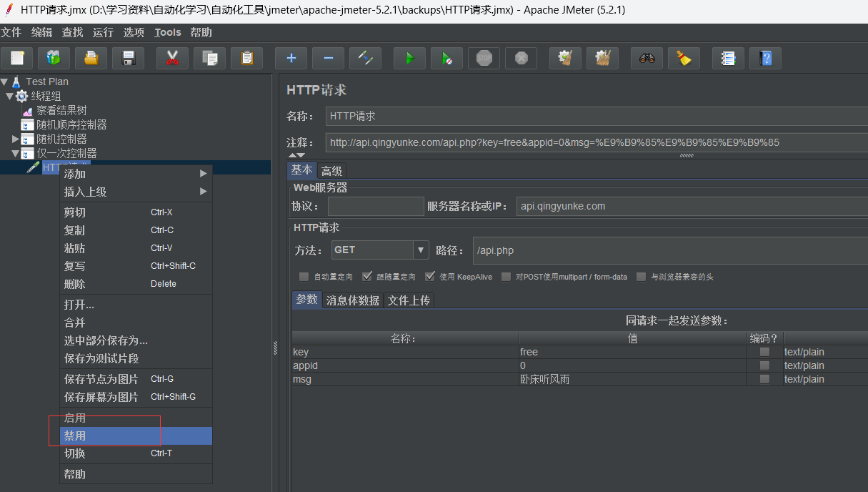
Task: Select the 随机顺序控制器 tree node
Action: (64, 124)
